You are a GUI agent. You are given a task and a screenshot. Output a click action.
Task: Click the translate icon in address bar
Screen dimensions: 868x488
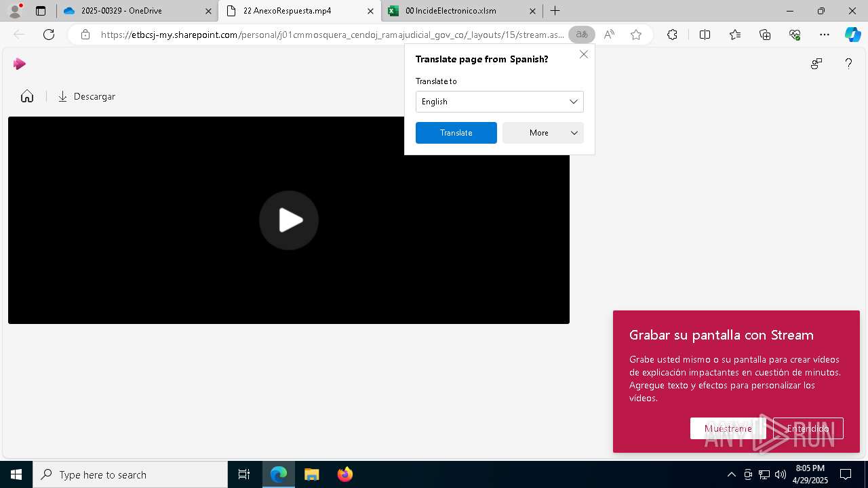(x=581, y=35)
